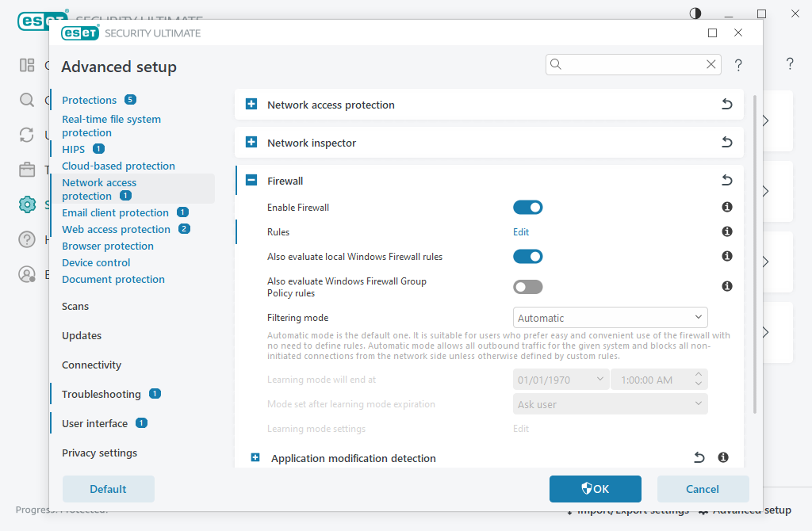The width and height of the screenshot is (812, 531).
Task: Enable Windows Firewall Group Policy rules toggle
Action: point(527,287)
